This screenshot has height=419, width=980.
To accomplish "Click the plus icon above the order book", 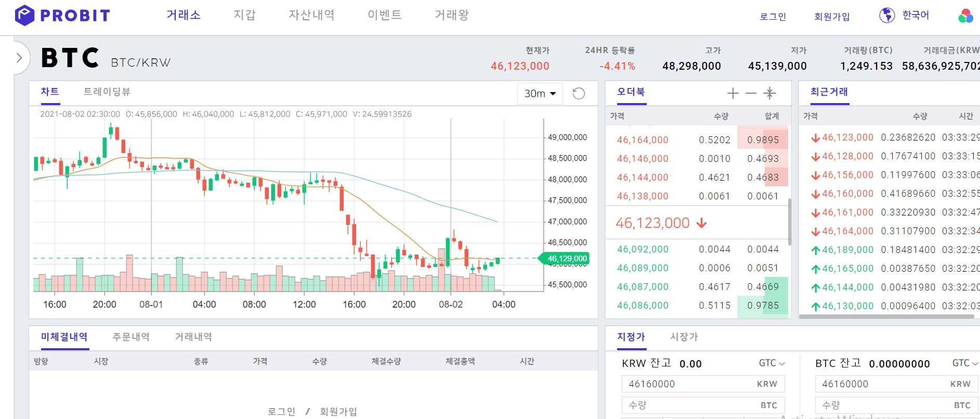I will tap(732, 94).
